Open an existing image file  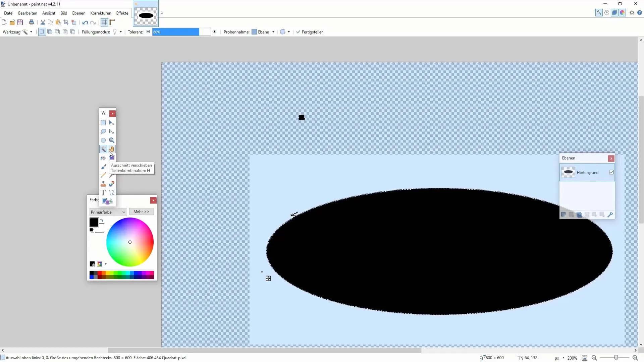[x=12, y=22]
